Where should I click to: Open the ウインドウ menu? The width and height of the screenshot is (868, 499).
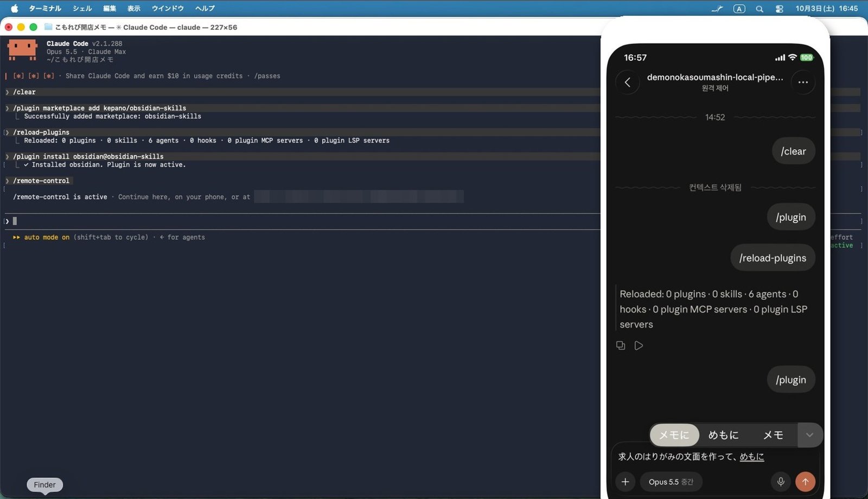[x=168, y=8]
